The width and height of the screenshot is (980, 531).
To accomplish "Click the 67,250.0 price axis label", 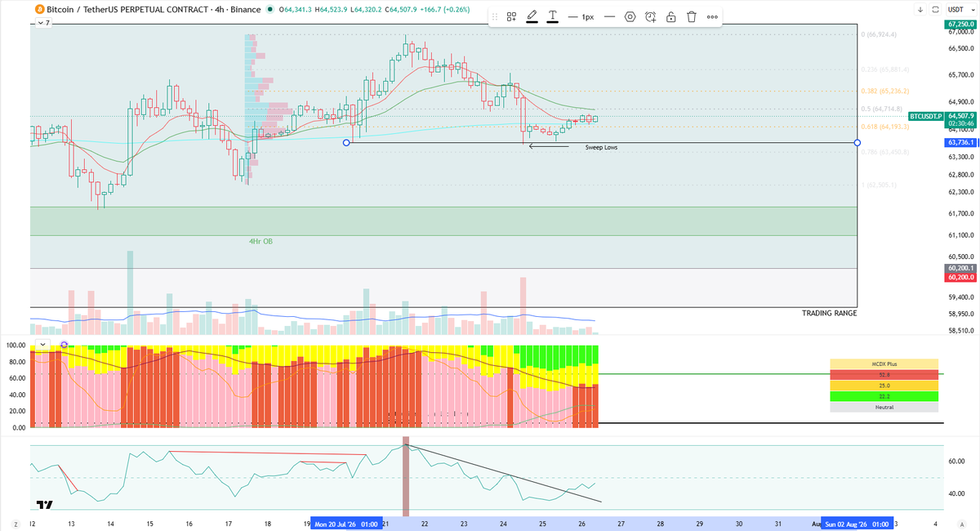I will [960, 25].
